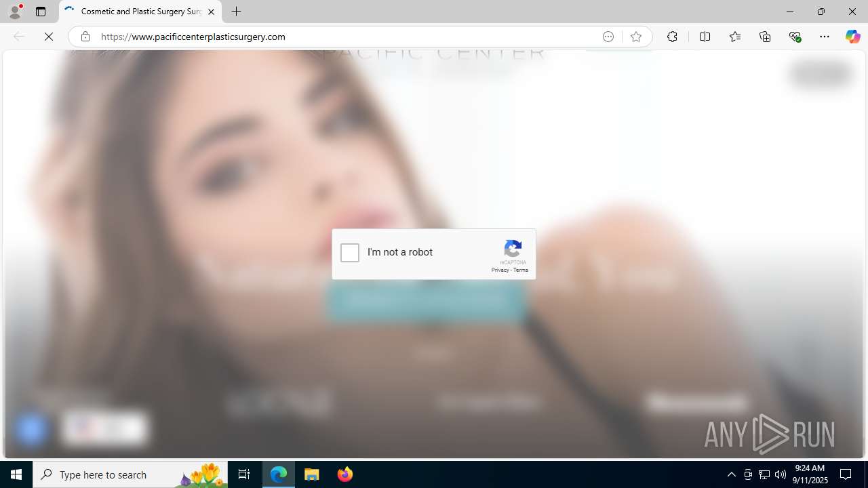Image resolution: width=868 pixels, height=488 pixels.
Task: Check the I'm not a robot checkbox
Action: pos(350,253)
